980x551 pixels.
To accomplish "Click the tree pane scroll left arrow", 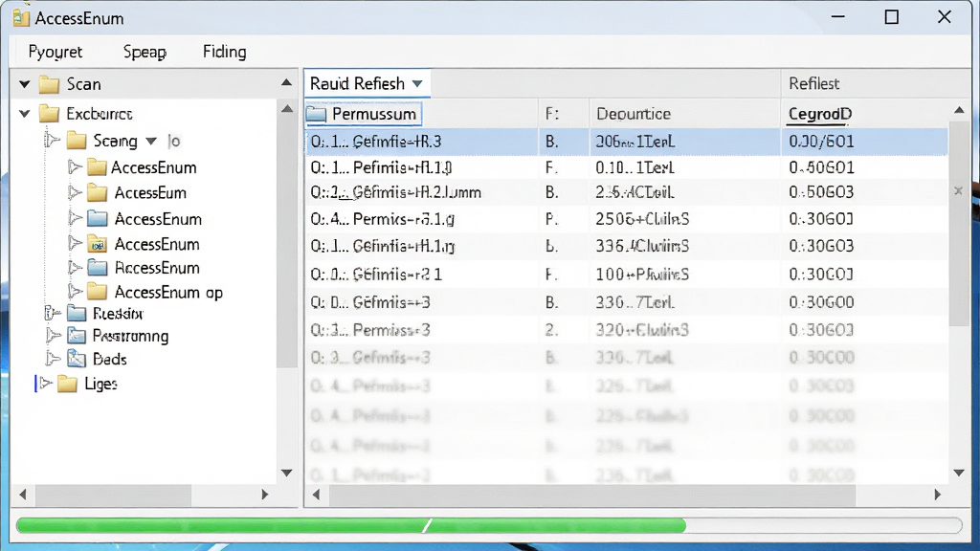I will point(23,495).
